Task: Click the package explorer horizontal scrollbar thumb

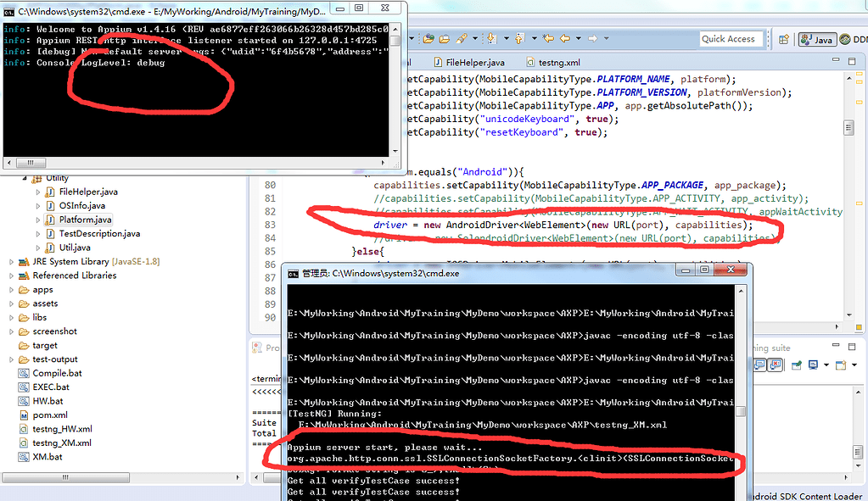Action: click(x=66, y=477)
